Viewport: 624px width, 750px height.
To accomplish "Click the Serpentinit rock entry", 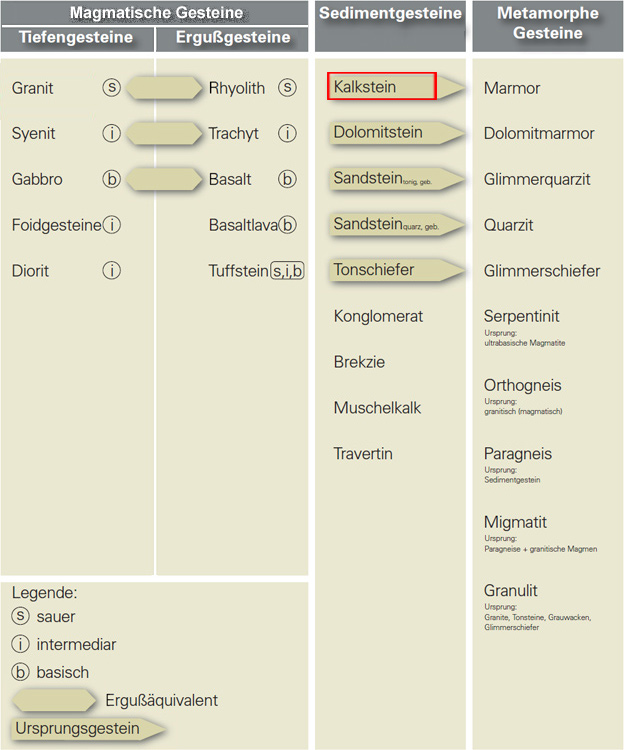I will click(522, 316).
